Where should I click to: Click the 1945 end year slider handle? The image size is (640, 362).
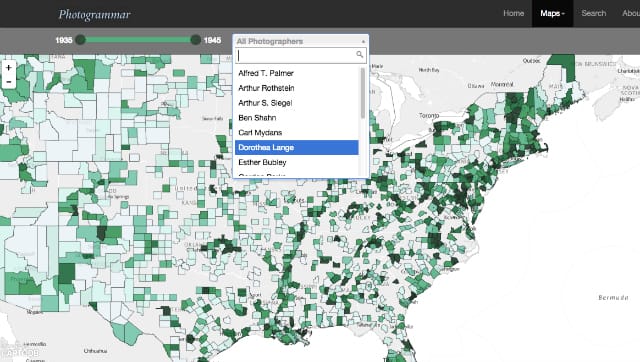(x=196, y=40)
